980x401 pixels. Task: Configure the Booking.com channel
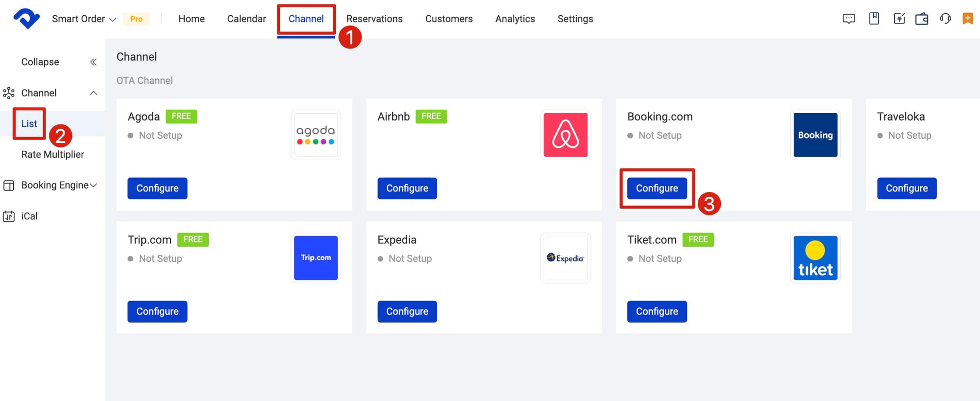657,189
